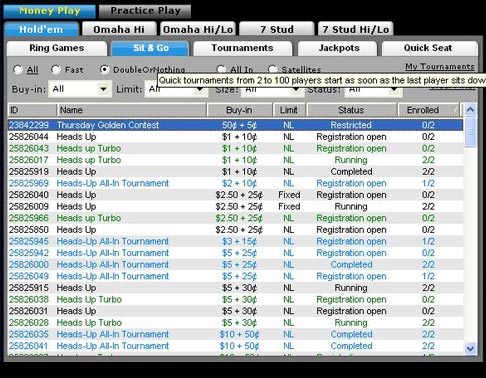Go to Ring Games tab
Screen dimensions: 486x378
[57, 48]
